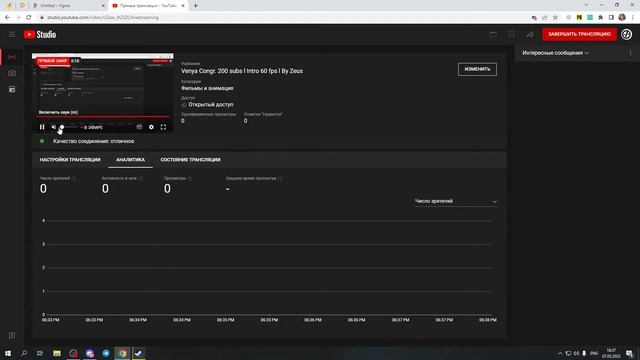This screenshot has width=640, height=360.
Task: Reload the current page
Action: tap(29, 18)
